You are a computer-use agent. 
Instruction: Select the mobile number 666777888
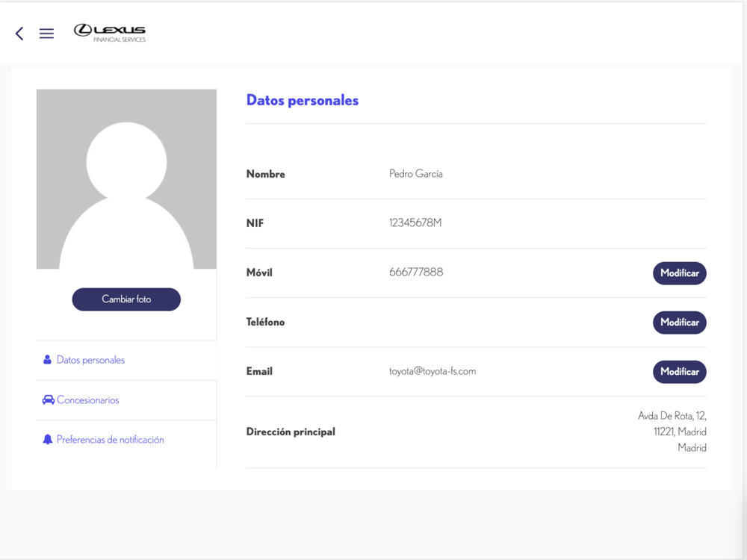416,272
